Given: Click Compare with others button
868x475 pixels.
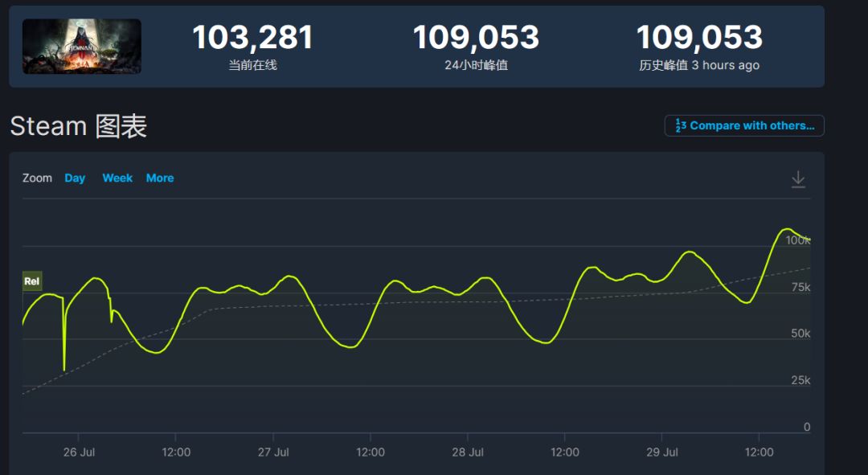Looking at the screenshot, I should pyautogui.click(x=744, y=125).
